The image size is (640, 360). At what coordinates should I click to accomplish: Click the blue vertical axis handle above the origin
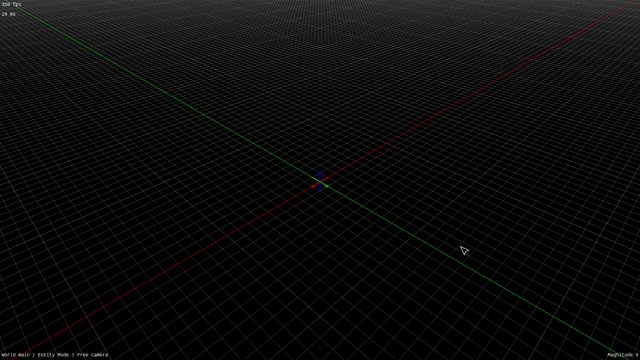pyautogui.click(x=320, y=174)
